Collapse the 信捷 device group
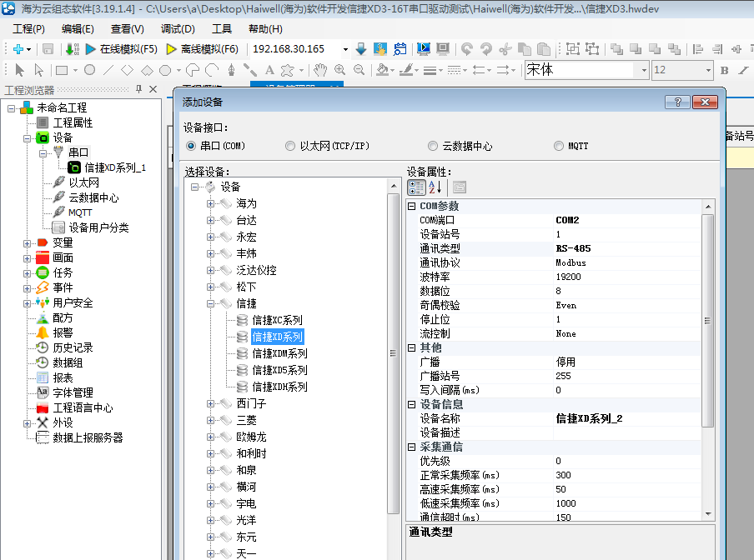 [x=210, y=303]
